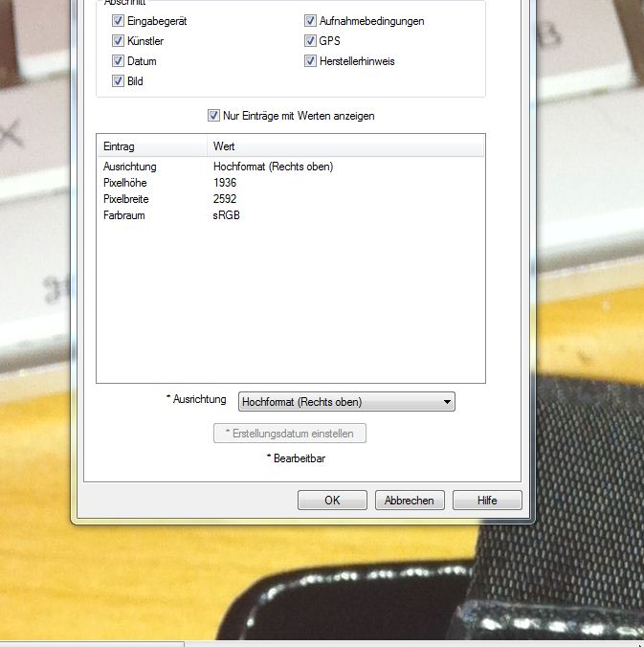This screenshot has width=644, height=647.
Task: Toggle the Bild checkbox
Action: coord(118,81)
